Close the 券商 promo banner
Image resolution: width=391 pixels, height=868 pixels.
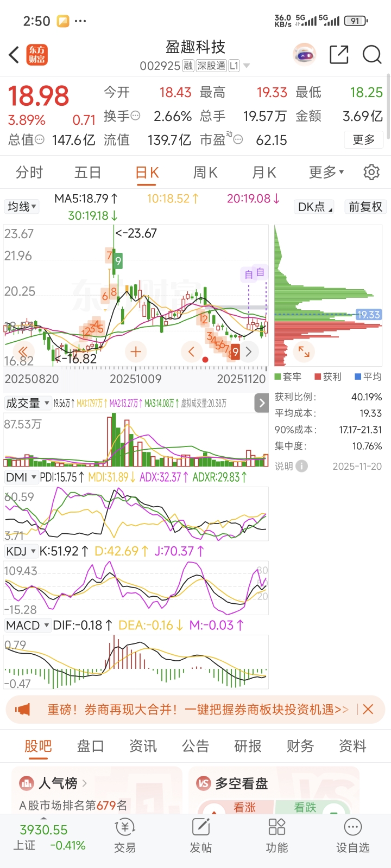point(368,709)
